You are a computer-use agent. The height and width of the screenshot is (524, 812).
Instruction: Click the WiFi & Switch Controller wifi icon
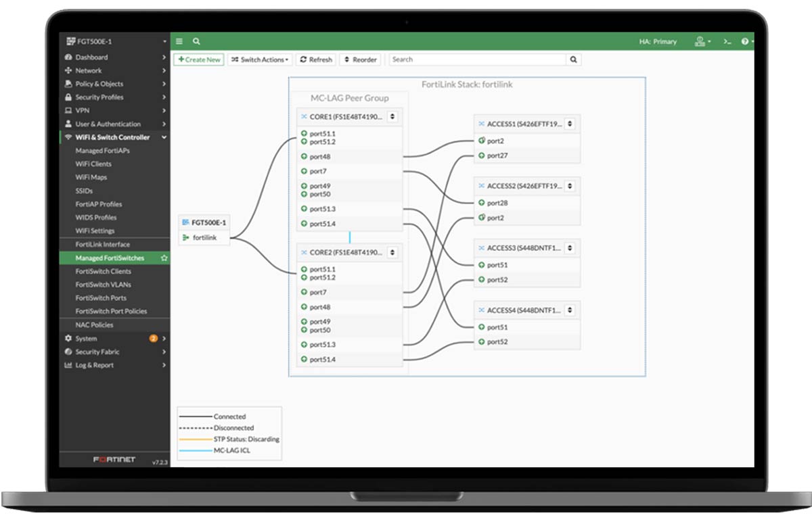pos(68,137)
